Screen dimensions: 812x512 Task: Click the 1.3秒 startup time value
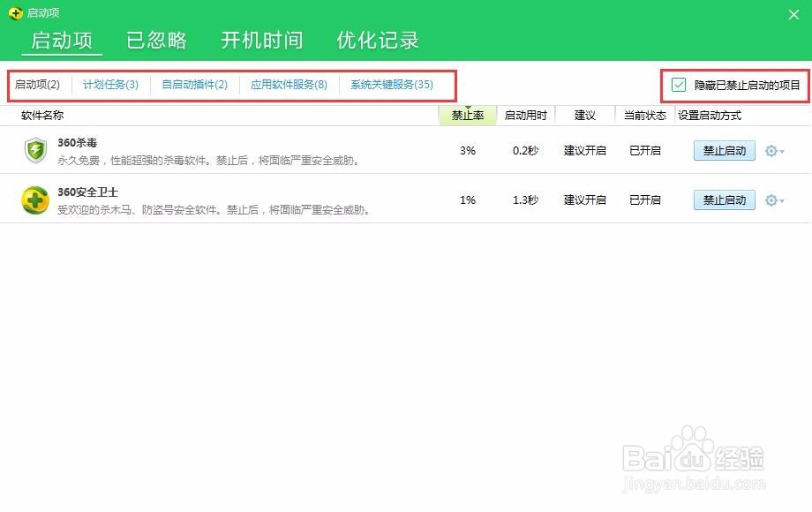pos(526,200)
